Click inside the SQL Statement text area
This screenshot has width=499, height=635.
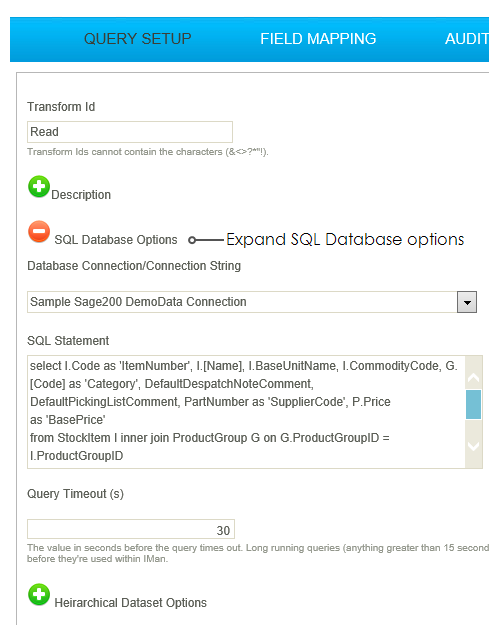[246, 412]
